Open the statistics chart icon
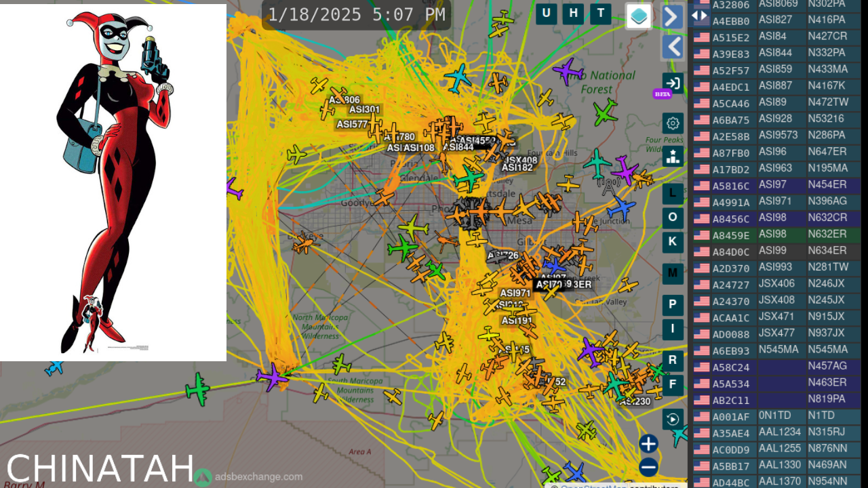868x488 pixels. [x=673, y=157]
